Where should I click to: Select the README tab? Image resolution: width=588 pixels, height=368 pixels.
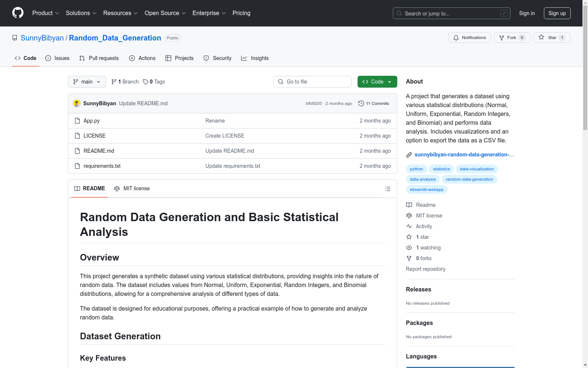tap(90, 188)
